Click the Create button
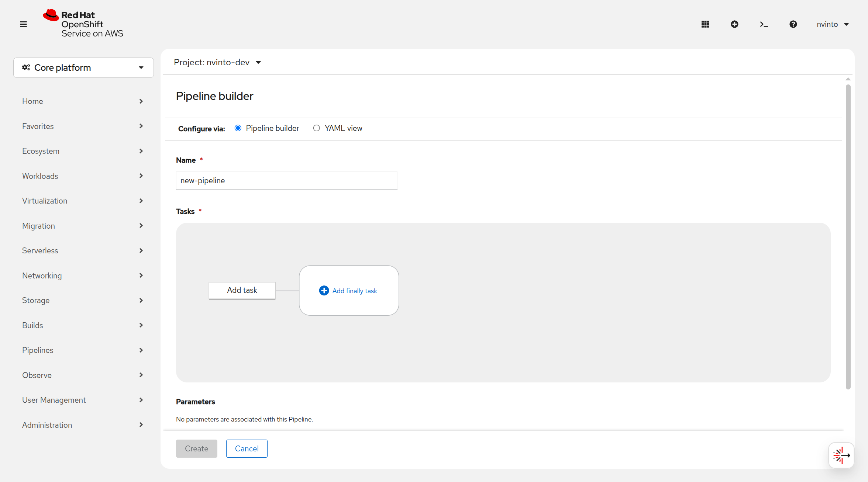Viewport: 868px width, 482px height. pyautogui.click(x=197, y=448)
